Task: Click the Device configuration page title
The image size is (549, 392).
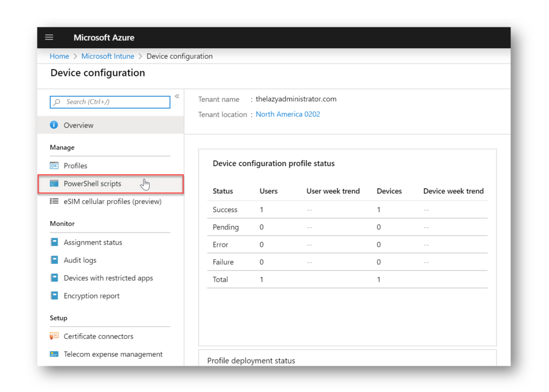Action: pyautogui.click(x=98, y=73)
